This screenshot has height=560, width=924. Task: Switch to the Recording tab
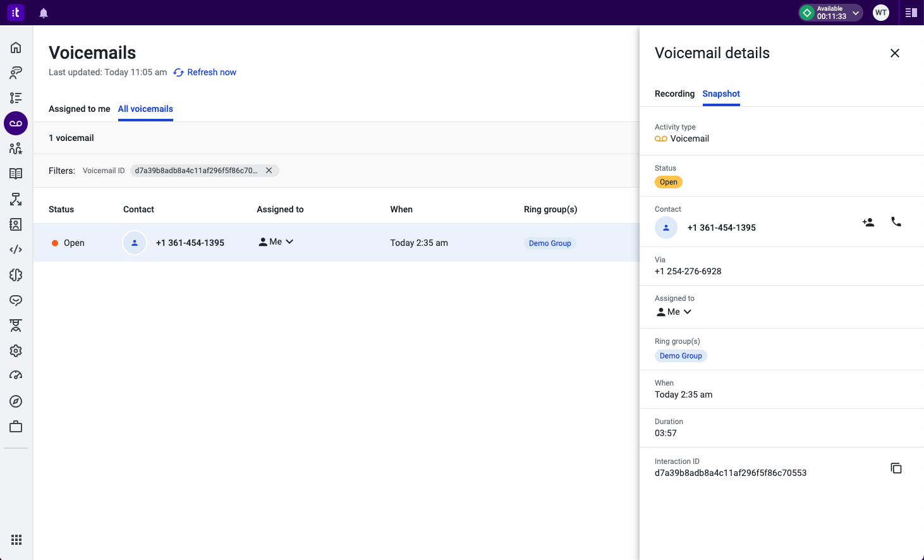click(674, 94)
